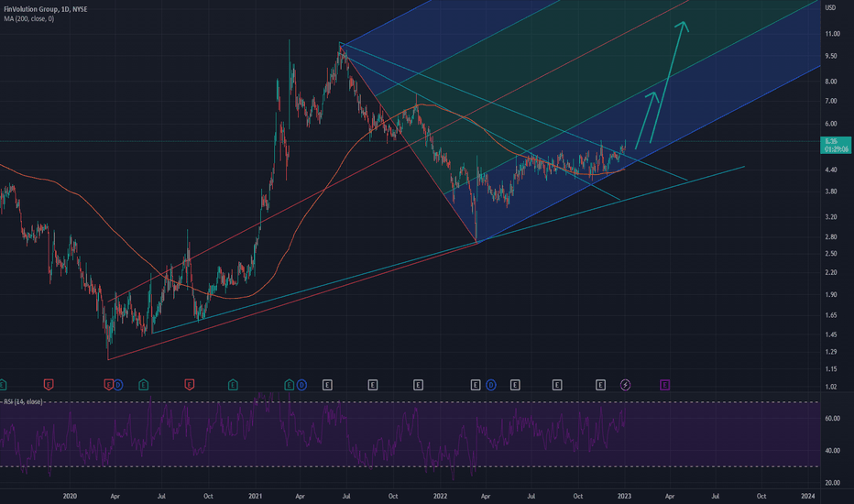Viewport: 854px width, 504px height.
Task: Click the 20.00 level on the RSI scale
Action: point(832,483)
